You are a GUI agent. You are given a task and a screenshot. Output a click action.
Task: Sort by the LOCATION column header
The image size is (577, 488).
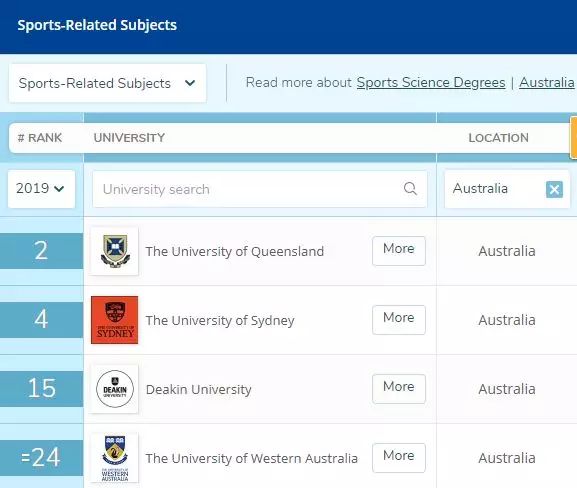(x=498, y=138)
